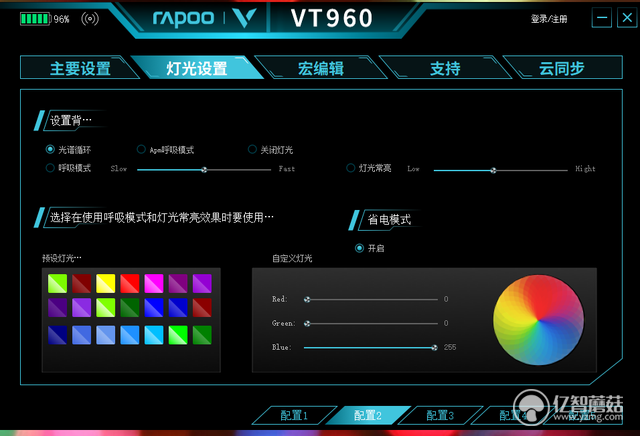Select the lime swatch in the middle row
This screenshot has height=436, width=640.
point(106,308)
